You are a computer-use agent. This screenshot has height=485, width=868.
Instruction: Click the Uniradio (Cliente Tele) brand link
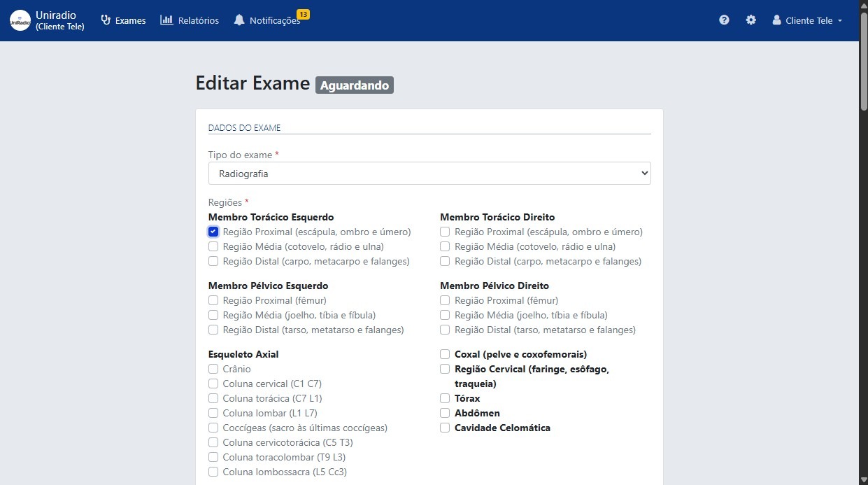coord(59,20)
